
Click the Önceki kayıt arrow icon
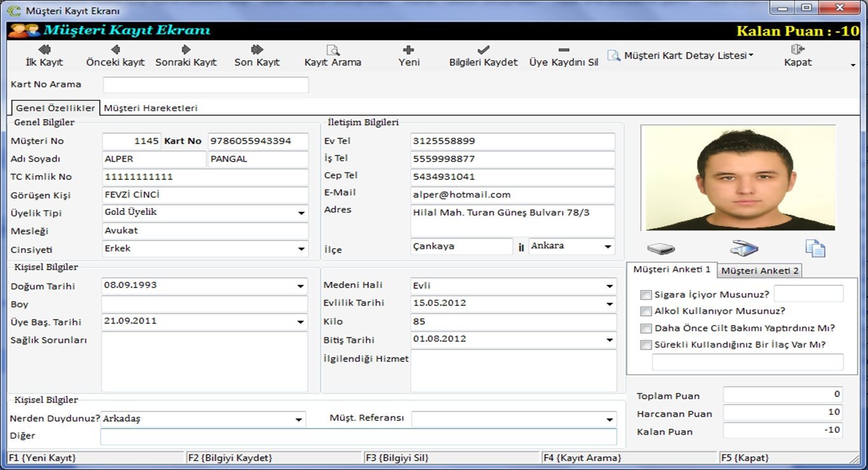pyautogui.click(x=115, y=50)
